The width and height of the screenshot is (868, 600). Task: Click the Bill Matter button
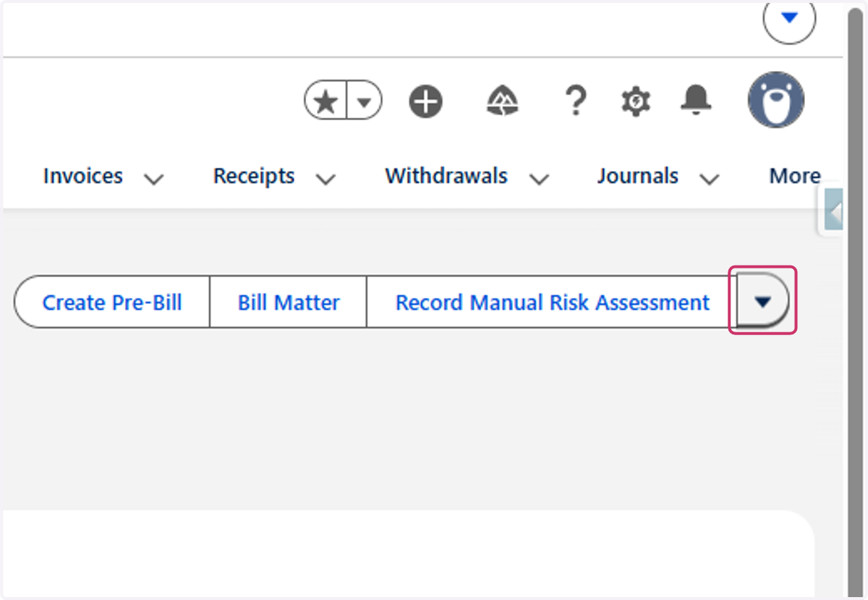[289, 302]
